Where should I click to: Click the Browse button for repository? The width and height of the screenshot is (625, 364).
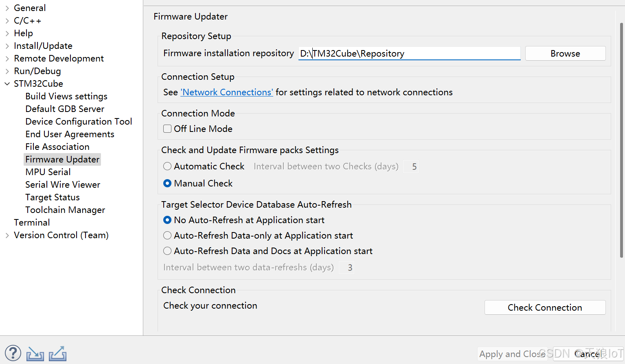pos(565,53)
